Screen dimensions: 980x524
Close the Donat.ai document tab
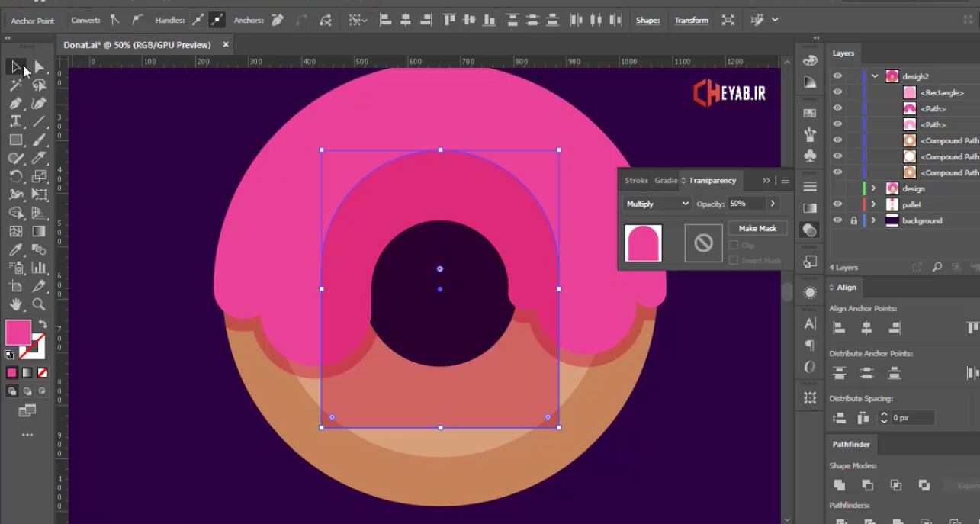click(226, 45)
